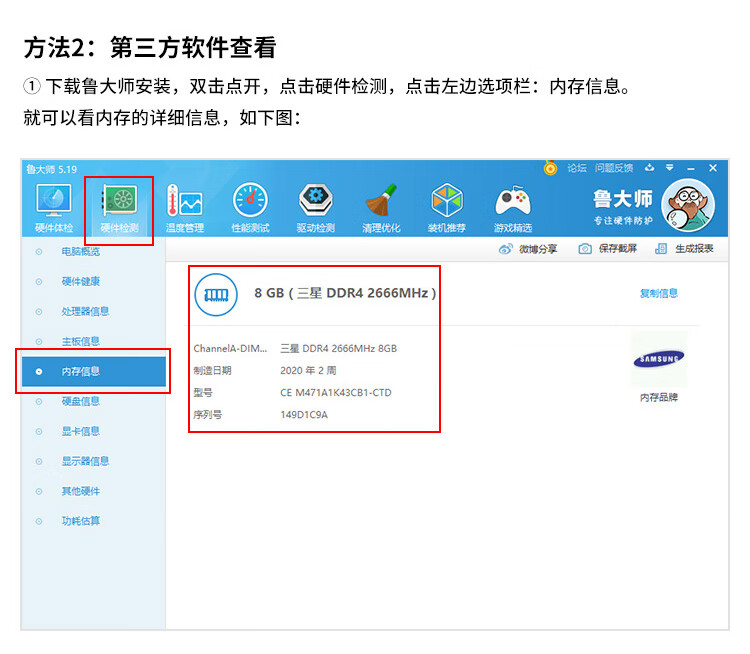Select 显卡信息 in the sidebar
The height and width of the screenshot is (654, 750).
80,431
